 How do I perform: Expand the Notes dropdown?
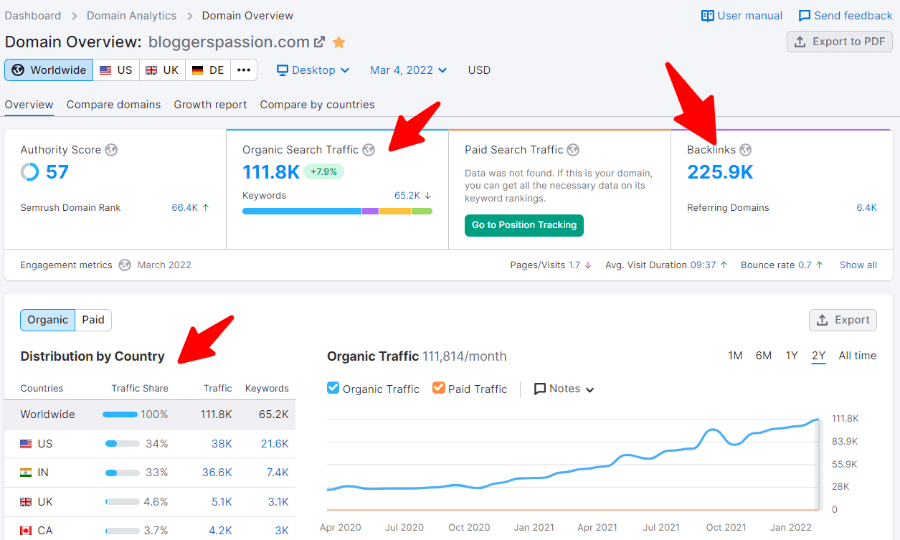(564, 389)
